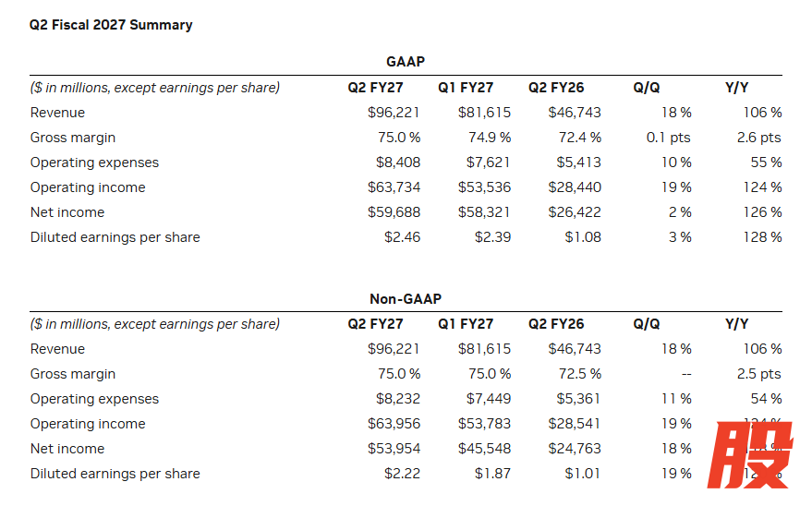Click GAAP net income $59,688 cell
Screen dimensions: 812x506
pyautogui.click(x=394, y=212)
